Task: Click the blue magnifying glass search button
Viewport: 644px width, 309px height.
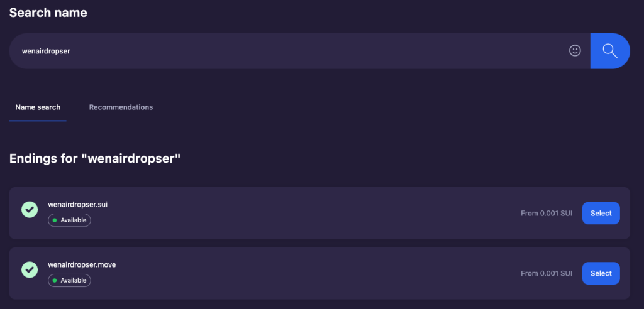Action: point(610,51)
